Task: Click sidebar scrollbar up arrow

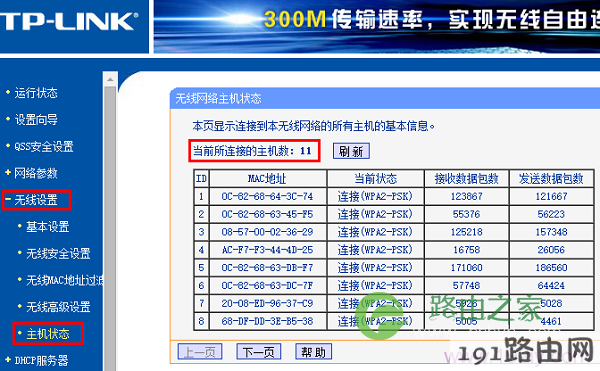Action: (x=110, y=79)
